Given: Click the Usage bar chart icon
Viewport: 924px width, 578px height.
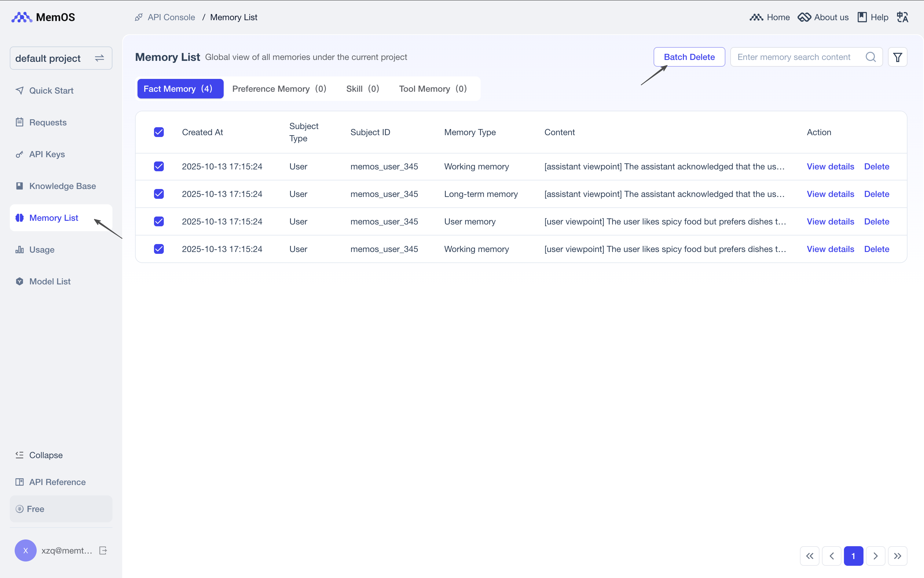Looking at the screenshot, I should click(x=20, y=250).
